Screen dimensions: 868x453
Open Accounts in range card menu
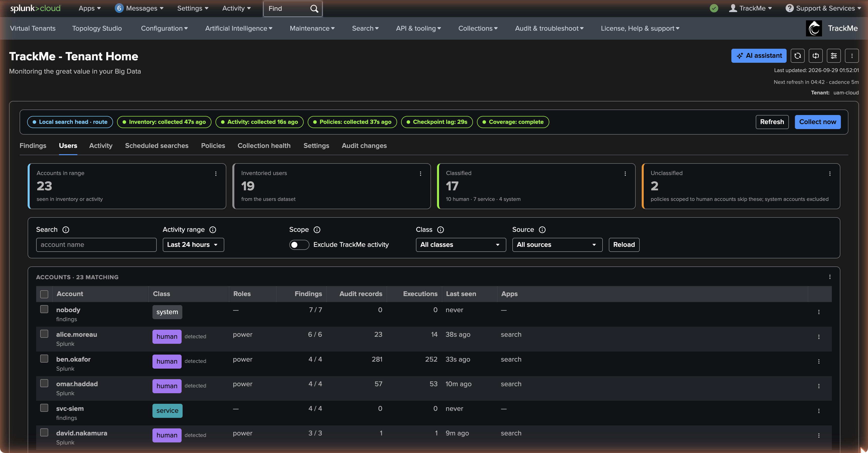(216, 174)
